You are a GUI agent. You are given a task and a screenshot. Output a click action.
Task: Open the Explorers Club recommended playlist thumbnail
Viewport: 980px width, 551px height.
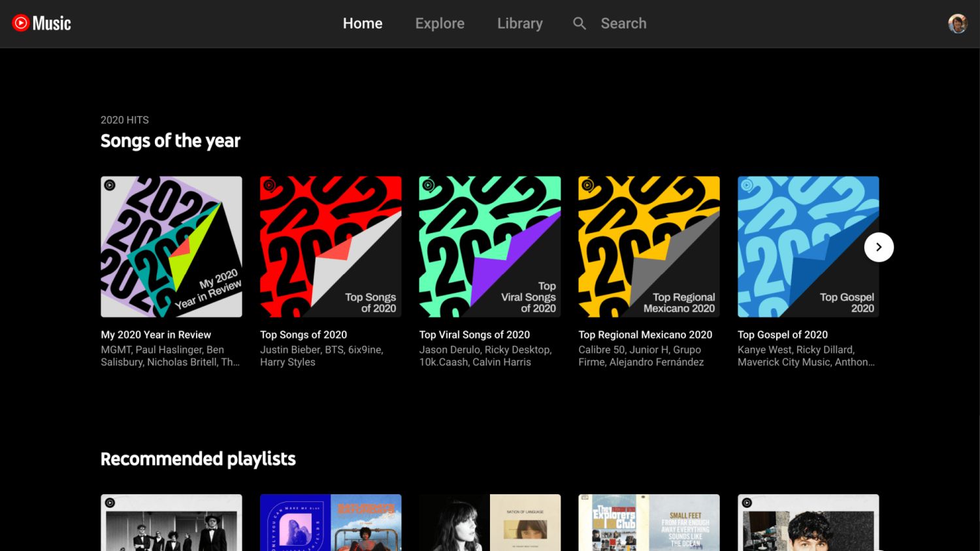649,522
